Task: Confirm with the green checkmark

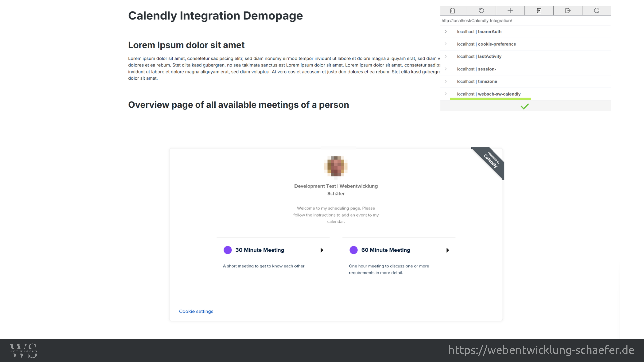Action: coord(525,106)
